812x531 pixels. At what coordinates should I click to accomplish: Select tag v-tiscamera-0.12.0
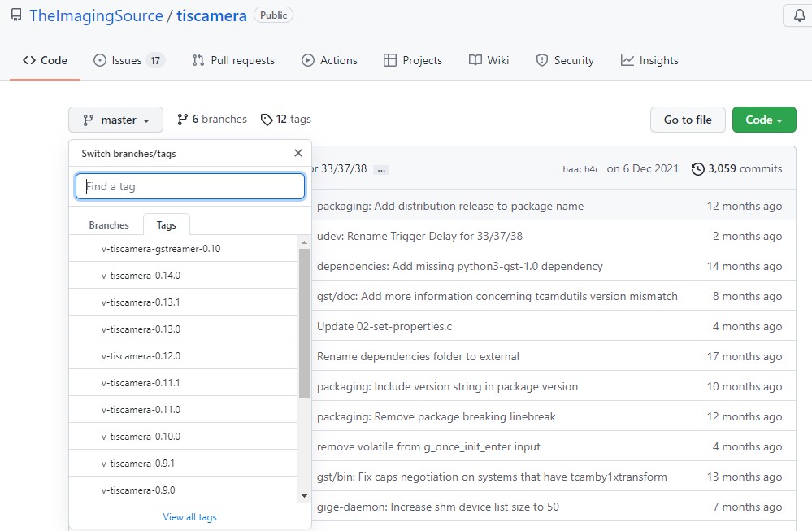(184, 356)
